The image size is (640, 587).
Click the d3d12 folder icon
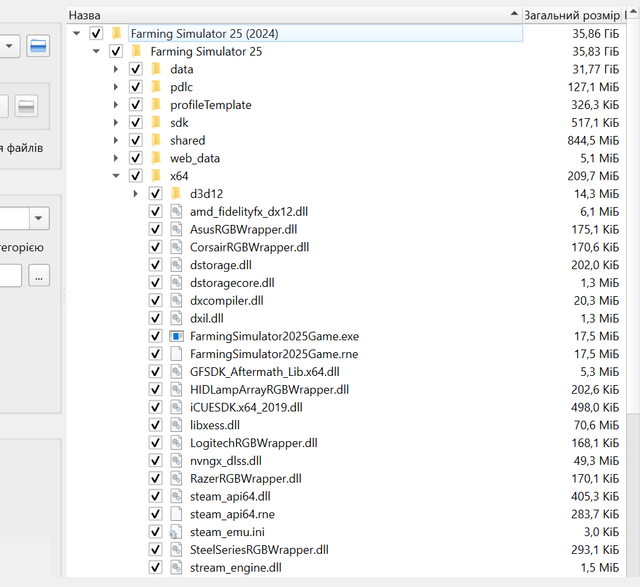176,194
